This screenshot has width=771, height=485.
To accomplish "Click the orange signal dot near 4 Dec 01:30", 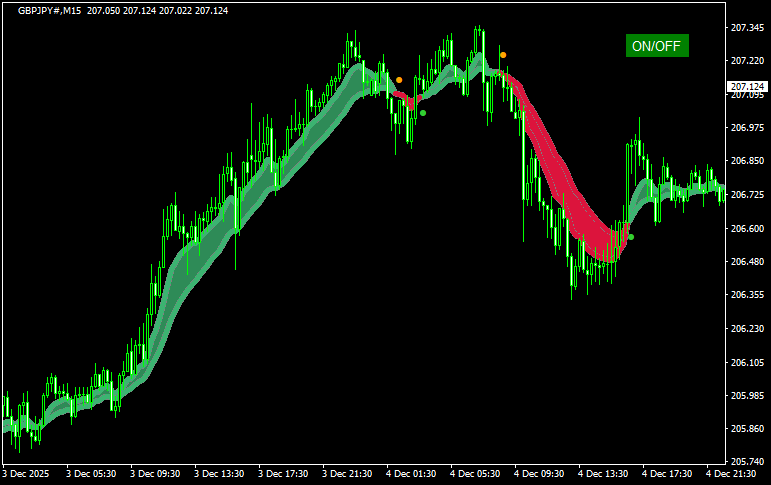I will 399,79.
